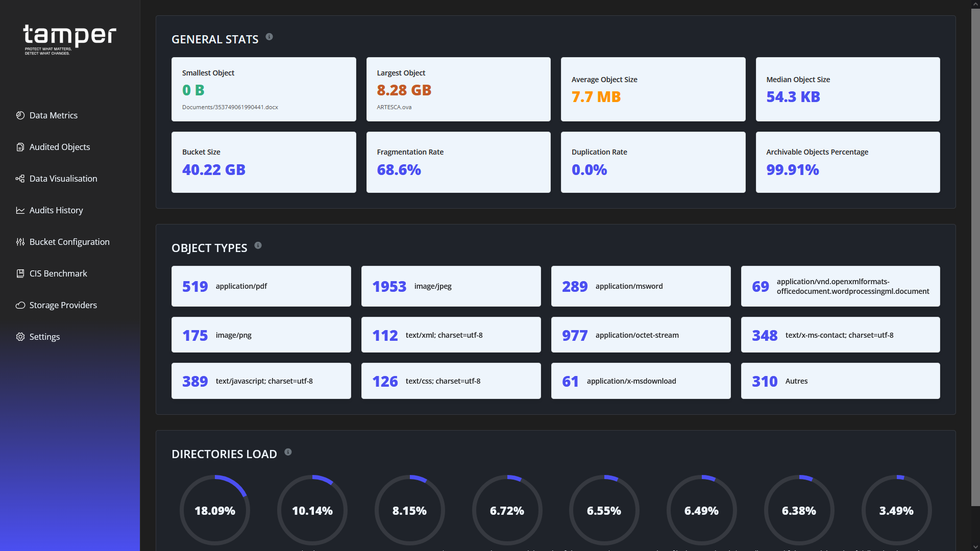Click the Settings gear icon
980x551 pixels.
(x=20, y=337)
